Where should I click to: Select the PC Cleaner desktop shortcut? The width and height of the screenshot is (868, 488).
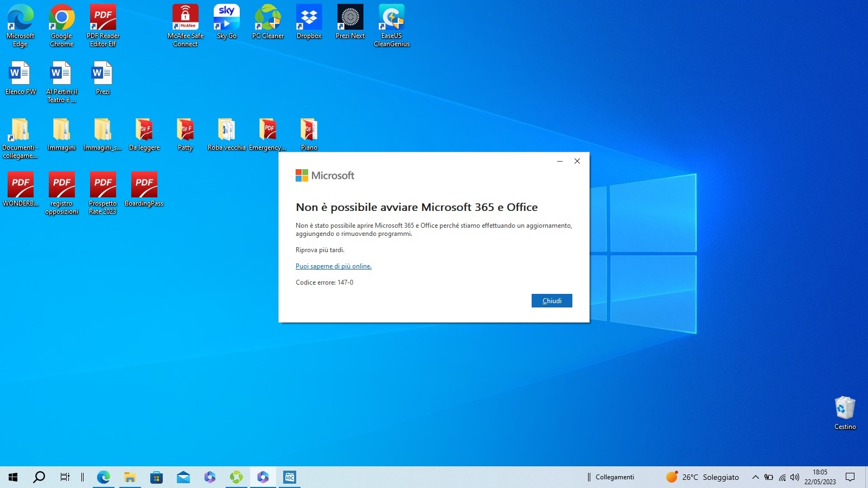pos(268,22)
